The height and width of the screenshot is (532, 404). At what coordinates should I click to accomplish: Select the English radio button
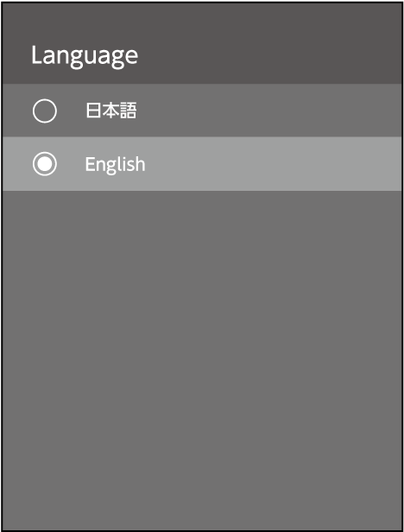44,164
